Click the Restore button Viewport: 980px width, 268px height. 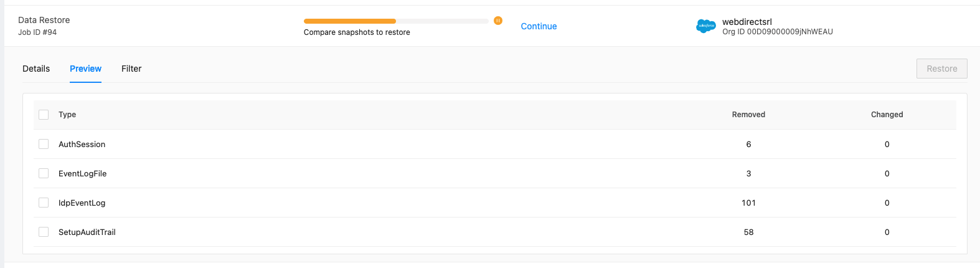[x=941, y=69]
